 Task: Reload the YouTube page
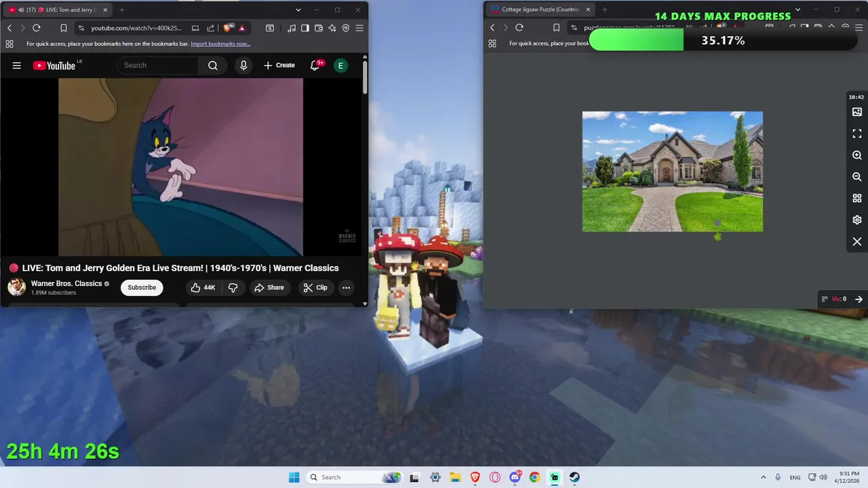coord(37,28)
